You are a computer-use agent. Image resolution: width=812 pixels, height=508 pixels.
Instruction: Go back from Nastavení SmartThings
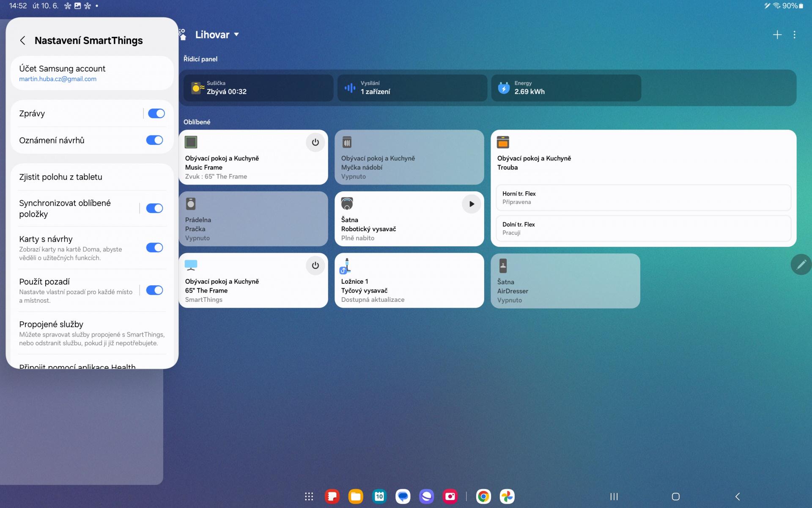point(23,41)
